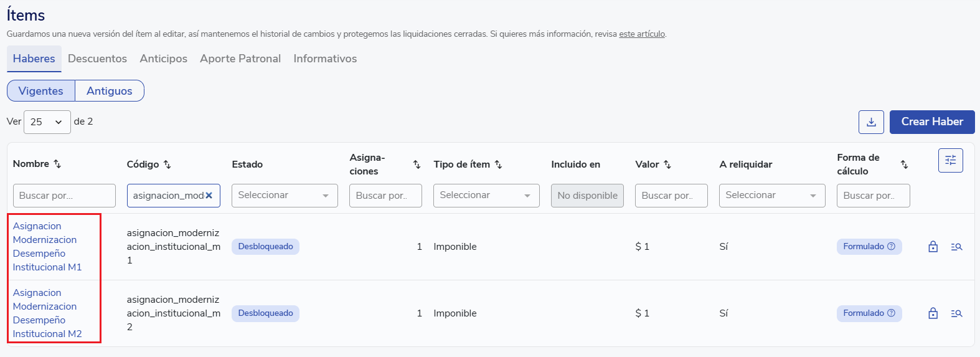Open the column settings filter icon

pyautogui.click(x=950, y=161)
